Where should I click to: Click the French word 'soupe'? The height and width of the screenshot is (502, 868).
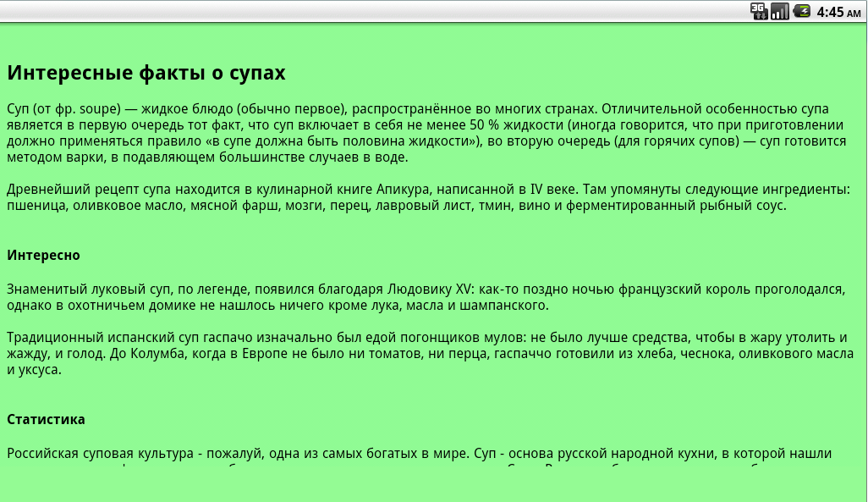[100, 109]
